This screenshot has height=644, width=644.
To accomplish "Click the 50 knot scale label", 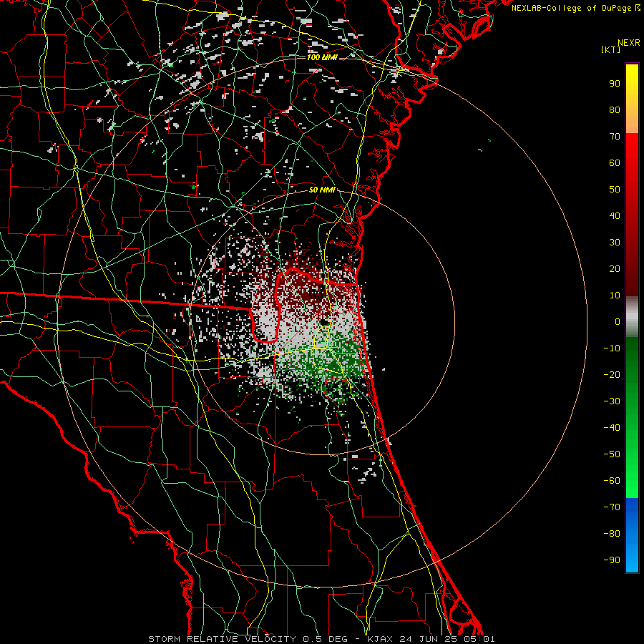I will tap(615, 190).
